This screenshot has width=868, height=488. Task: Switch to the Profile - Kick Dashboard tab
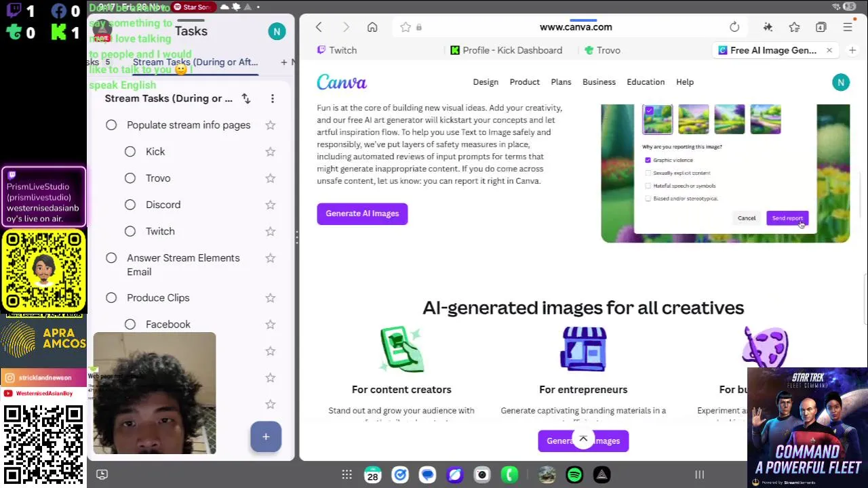[x=507, y=50]
